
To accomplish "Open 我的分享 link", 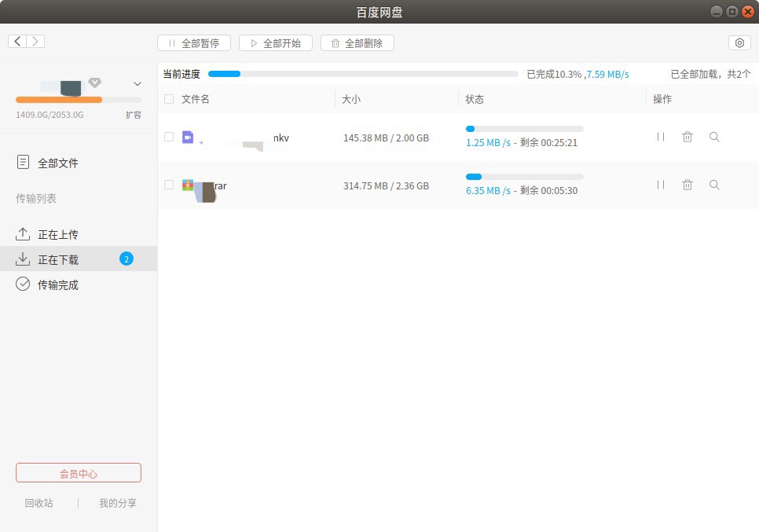I will (118, 503).
